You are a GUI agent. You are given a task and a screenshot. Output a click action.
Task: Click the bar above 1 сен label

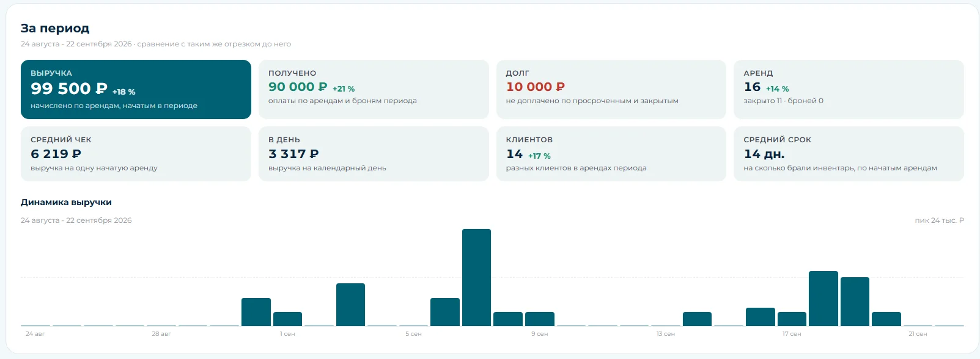tap(287, 319)
